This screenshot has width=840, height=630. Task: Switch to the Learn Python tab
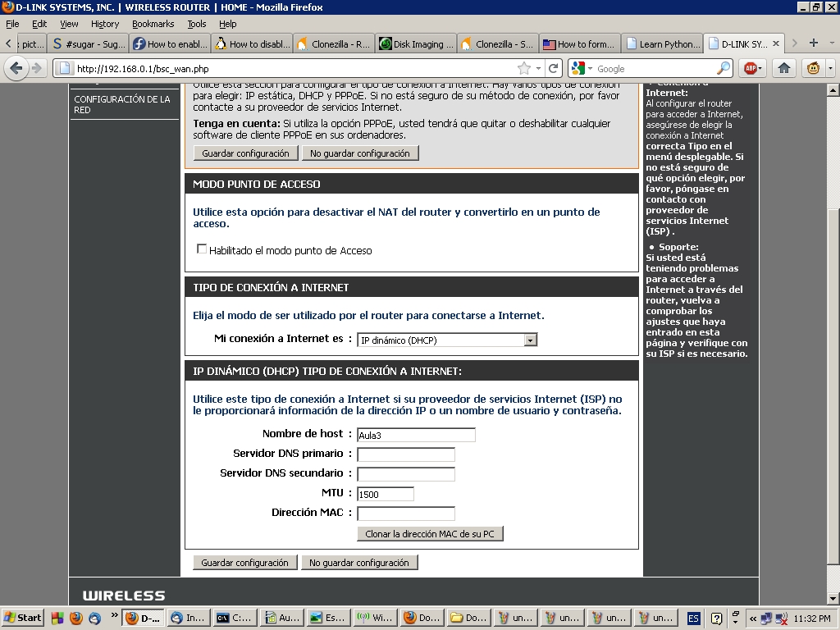click(663, 43)
